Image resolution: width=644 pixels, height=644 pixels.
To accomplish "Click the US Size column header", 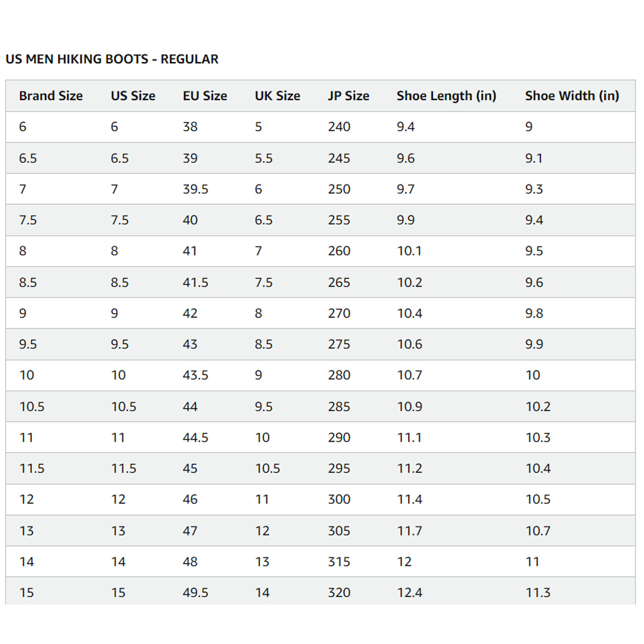I will point(133,96).
